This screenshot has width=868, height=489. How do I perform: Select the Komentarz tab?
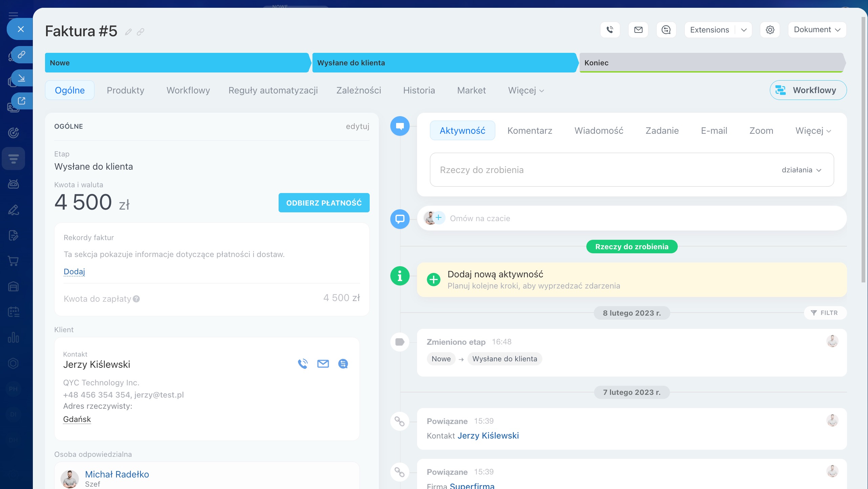529,131
